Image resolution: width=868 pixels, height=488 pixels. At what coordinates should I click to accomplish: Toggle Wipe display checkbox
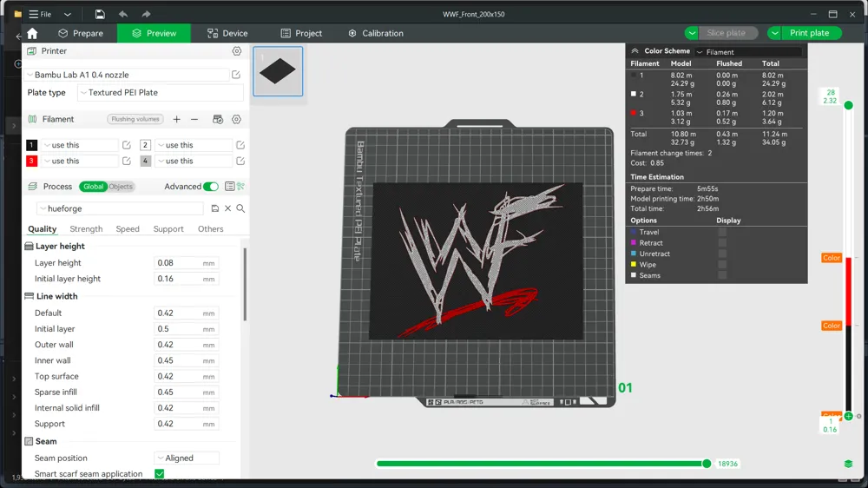(x=722, y=264)
